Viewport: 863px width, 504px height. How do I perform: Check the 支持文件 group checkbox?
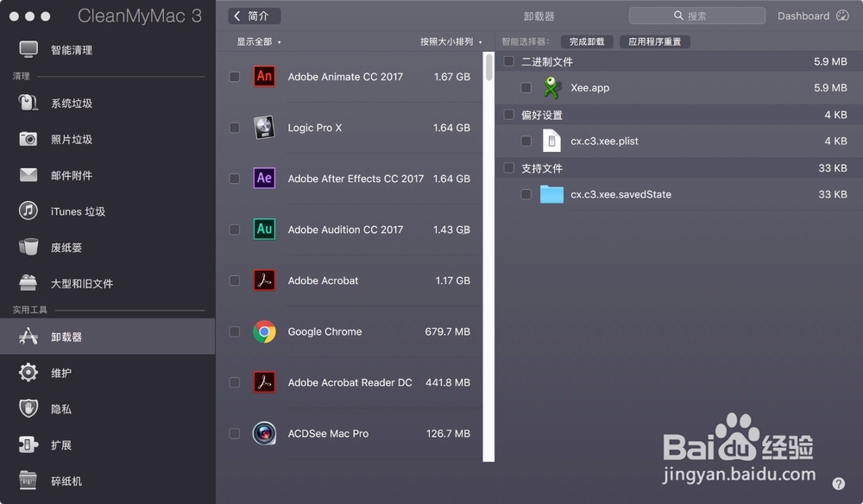(x=509, y=167)
